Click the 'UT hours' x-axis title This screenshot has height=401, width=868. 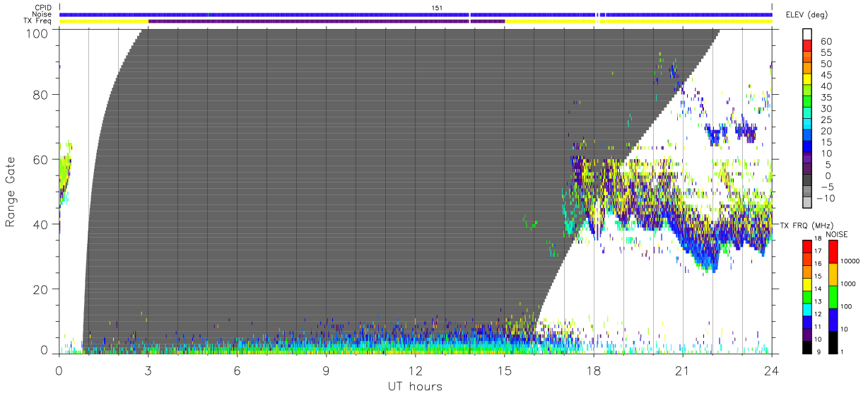click(415, 386)
